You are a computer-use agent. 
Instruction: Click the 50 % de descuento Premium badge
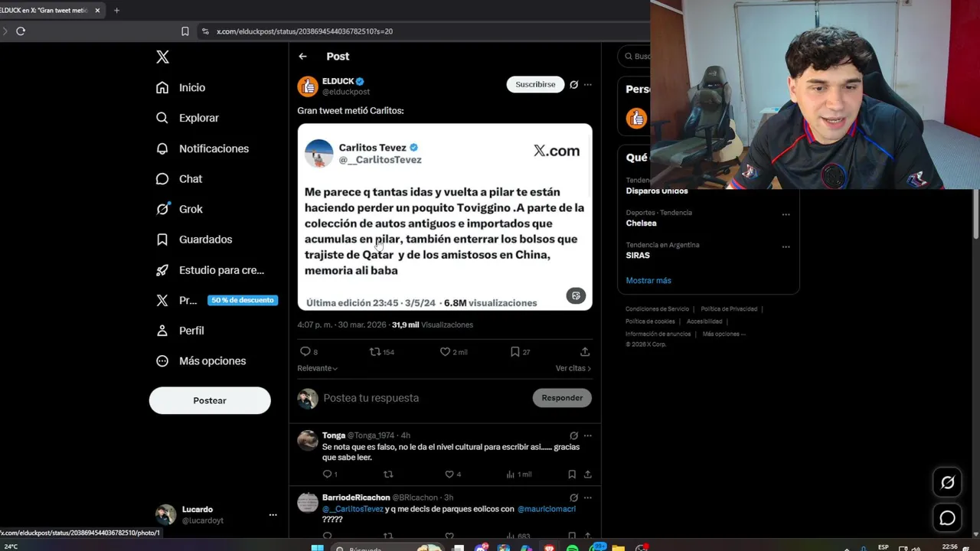(x=242, y=300)
